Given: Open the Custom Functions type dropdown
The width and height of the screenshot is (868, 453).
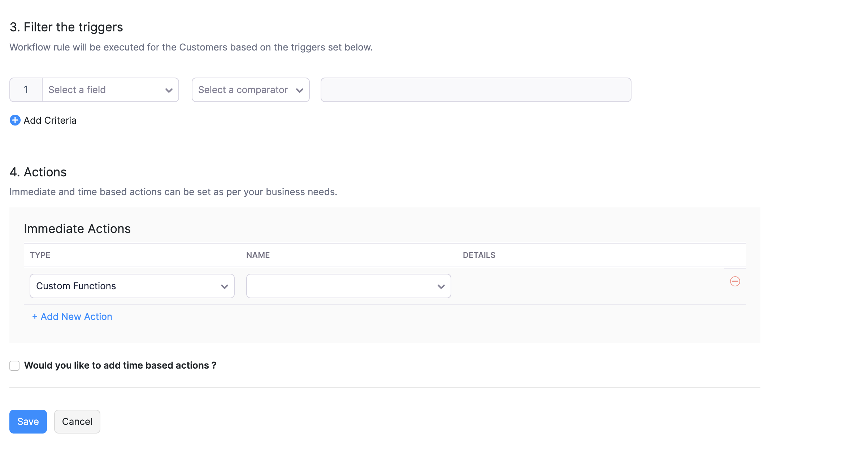Looking at the screenshot, I should coord(132,286).
